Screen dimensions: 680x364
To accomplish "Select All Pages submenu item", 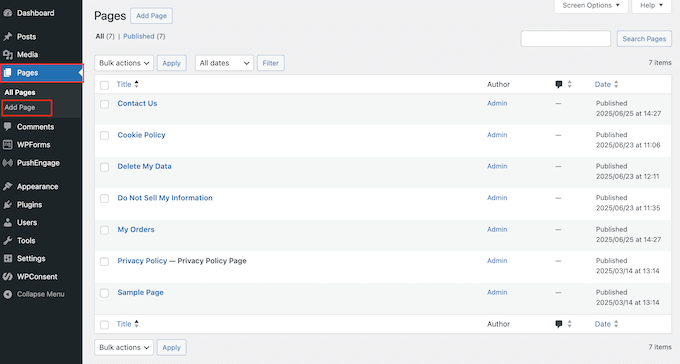I will click(20, 92).
